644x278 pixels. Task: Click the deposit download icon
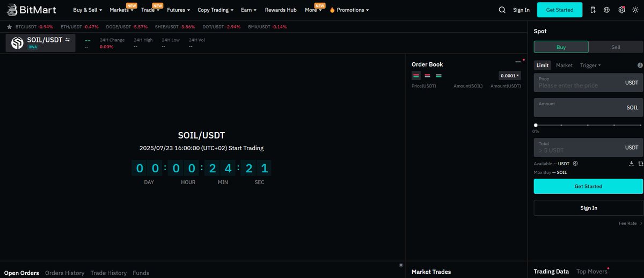[631, 163]
